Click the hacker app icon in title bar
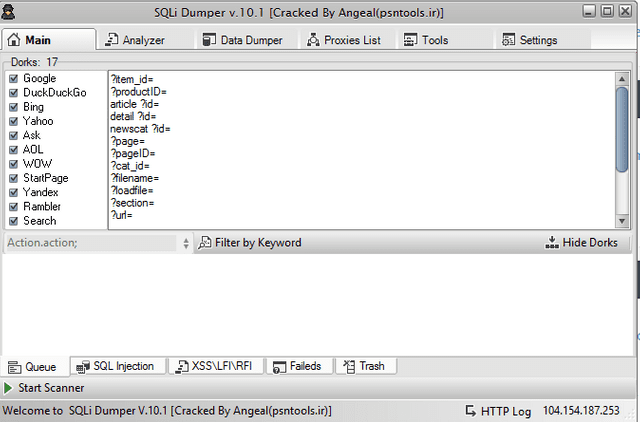This screenshot has height=422, width=640. coord(8,12)
